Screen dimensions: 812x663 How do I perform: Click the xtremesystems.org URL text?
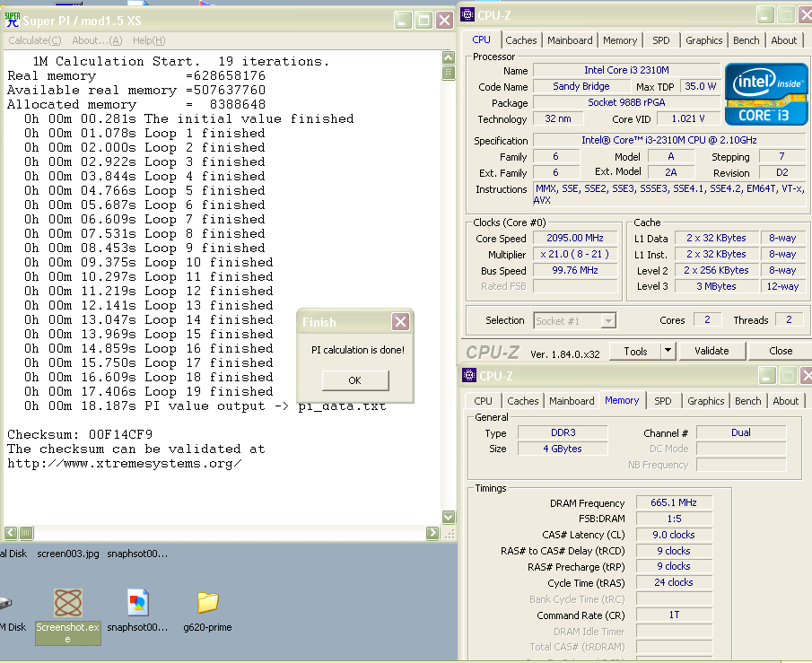tap(125, 463)
